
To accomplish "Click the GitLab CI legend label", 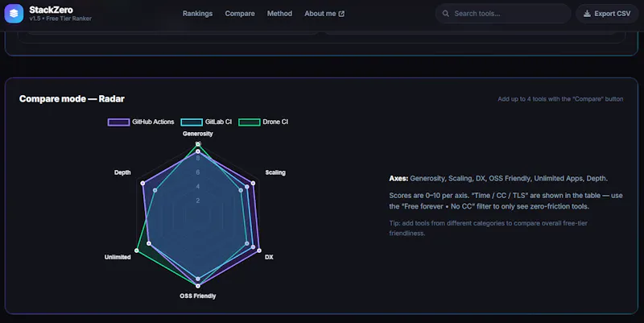I will [218, 122].
